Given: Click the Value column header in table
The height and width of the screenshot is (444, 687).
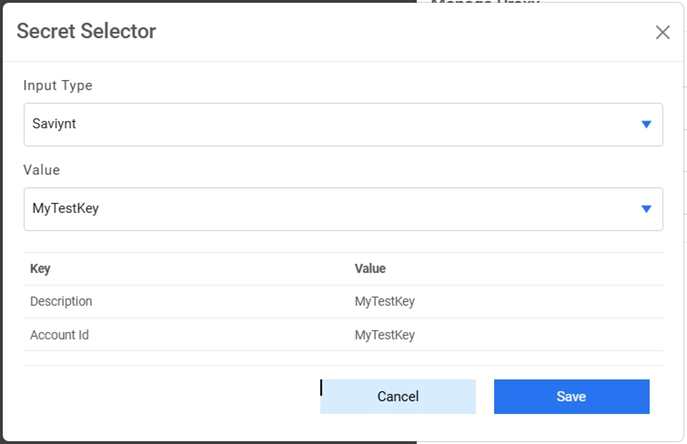Looking at the screenshot, I should [370, 269].
